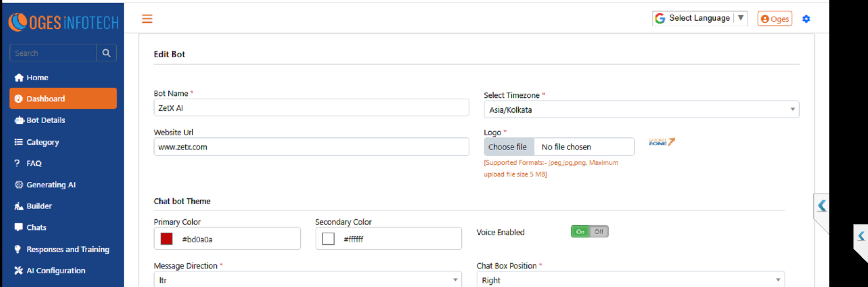Click the Bot Name input field
Screen dimensions: 868x287
(311, 108)
